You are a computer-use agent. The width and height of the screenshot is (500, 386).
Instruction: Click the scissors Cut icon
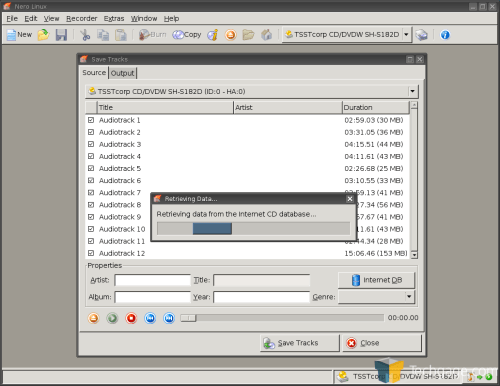coord(85,35)
